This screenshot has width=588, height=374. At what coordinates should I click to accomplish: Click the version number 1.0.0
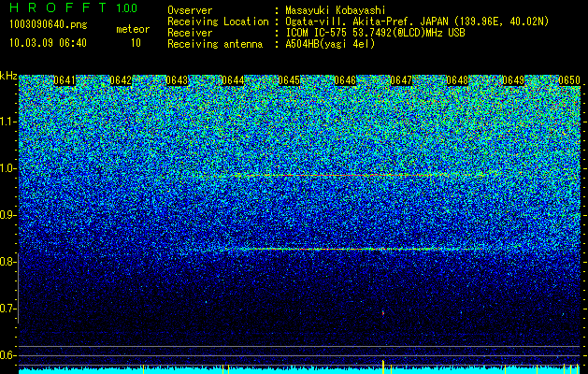(x=127, y=7)
